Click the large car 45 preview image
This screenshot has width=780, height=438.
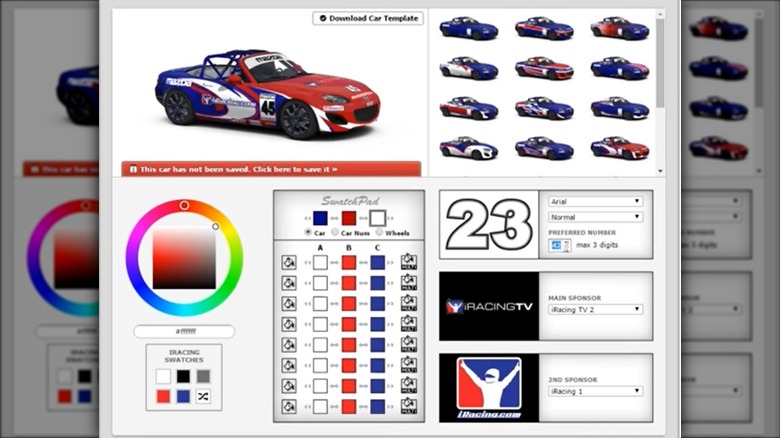click(267, 95)
